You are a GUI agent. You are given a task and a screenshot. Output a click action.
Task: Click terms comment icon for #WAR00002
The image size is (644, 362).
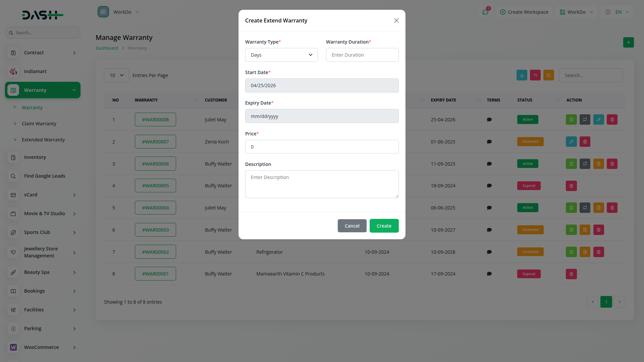pos(489,252)
